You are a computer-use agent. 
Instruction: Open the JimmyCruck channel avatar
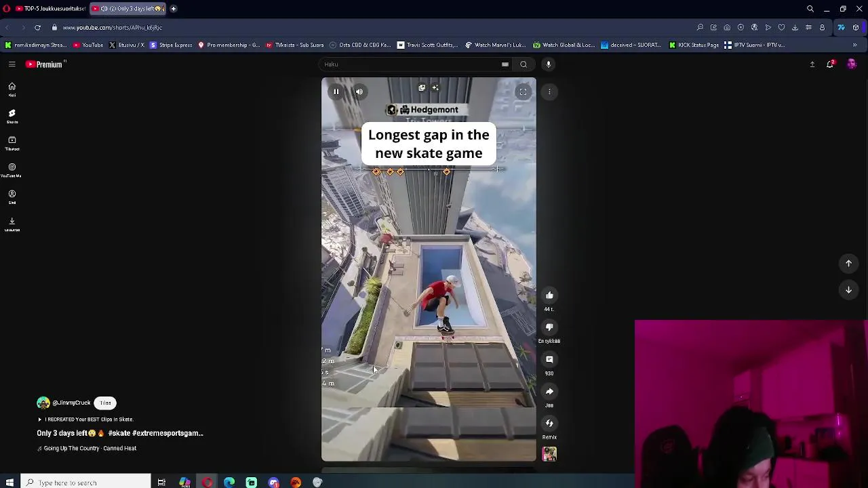click(x=43, y=403)
